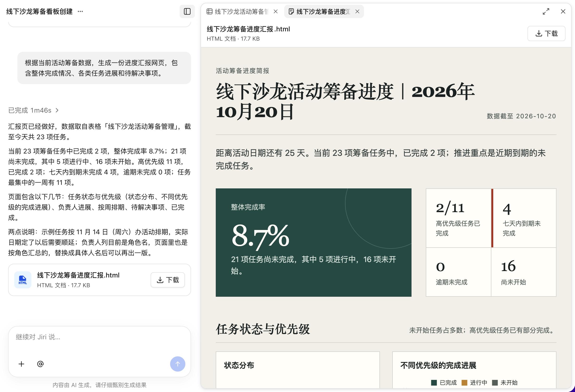Open the HTML file icon in attachment card
The height and width of the screenshot is (392, 575).
[x=23, y=280]
